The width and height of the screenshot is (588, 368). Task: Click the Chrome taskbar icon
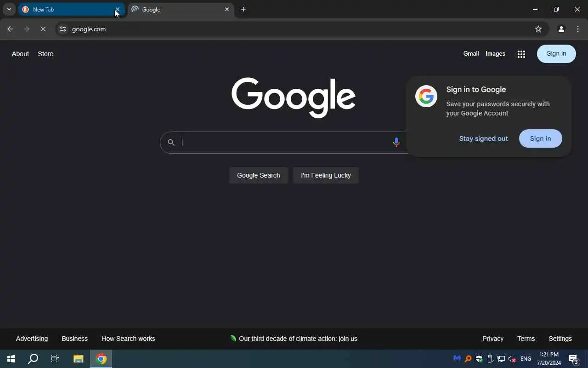pyautogui.click(x=101, y=359)
